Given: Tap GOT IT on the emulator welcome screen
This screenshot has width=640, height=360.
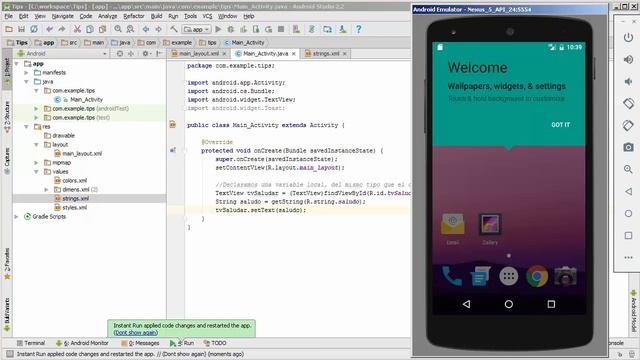Looking at the screenshot, I should (x=560, y=124).
